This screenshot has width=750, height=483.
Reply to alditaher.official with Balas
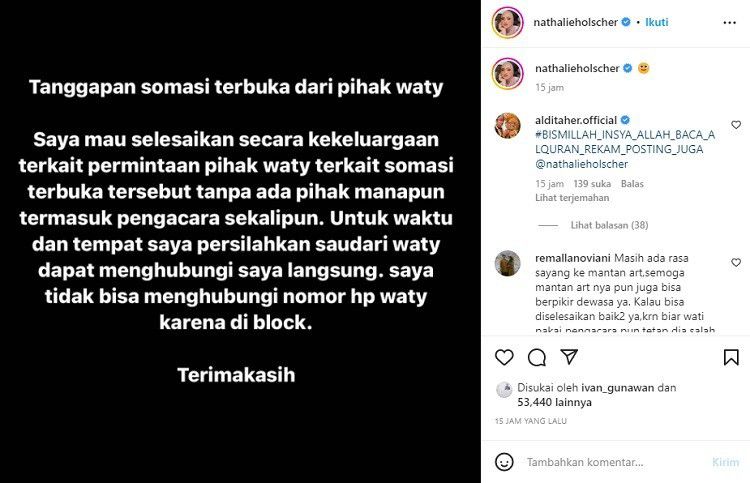pos(632,184)
